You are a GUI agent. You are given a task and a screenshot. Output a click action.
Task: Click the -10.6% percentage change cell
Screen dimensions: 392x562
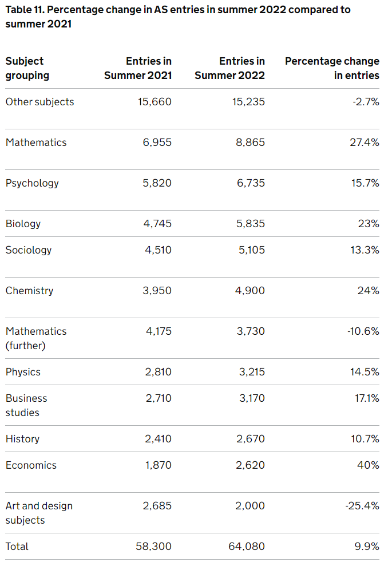click(363, 331)
